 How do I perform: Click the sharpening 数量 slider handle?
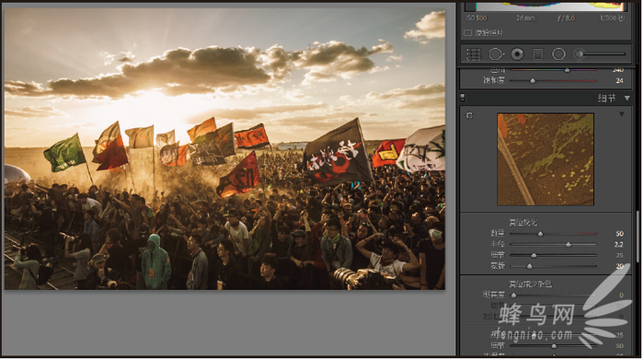541,234
